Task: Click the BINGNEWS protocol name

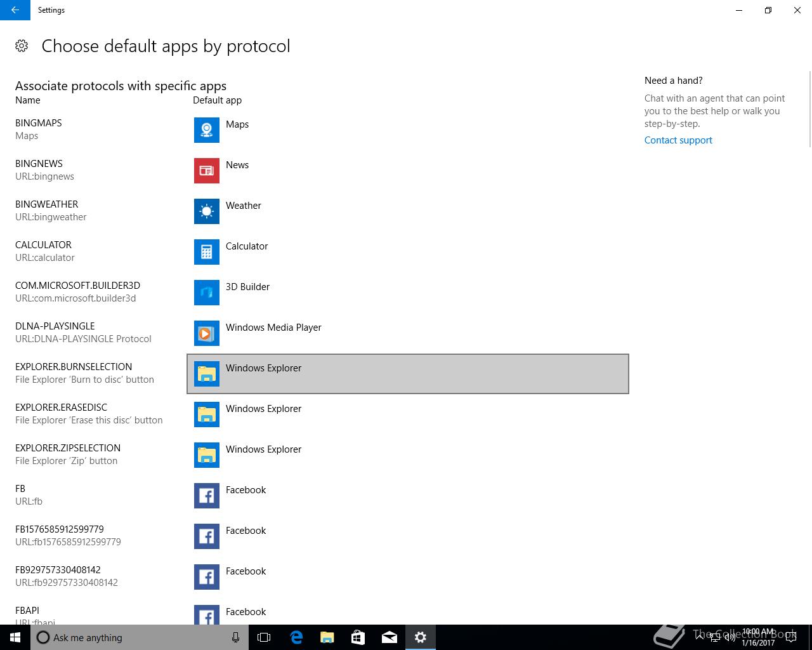Action: [x=39, y=164]
